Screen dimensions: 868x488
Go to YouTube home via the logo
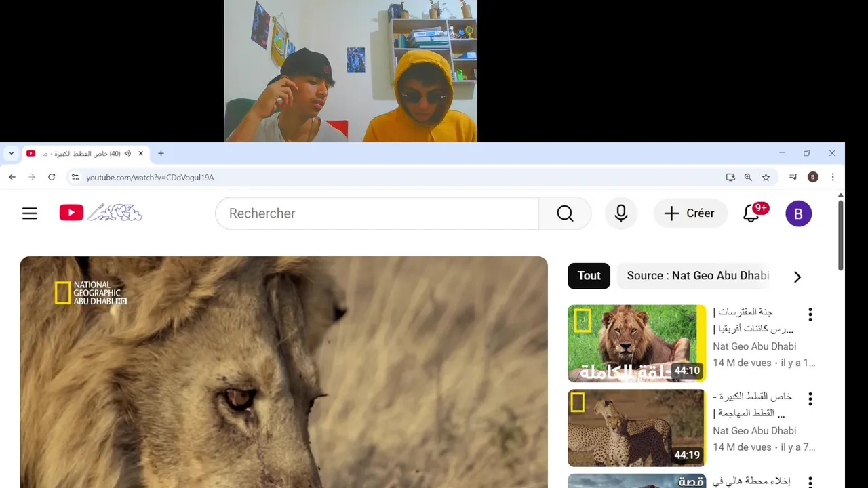coord(100,213)
